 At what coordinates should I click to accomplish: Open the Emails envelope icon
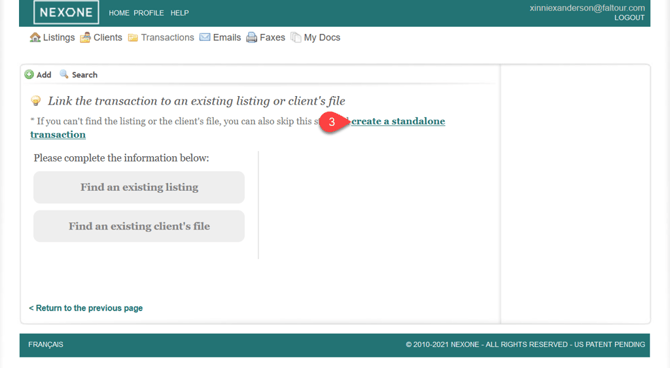click(x=205, y=37)
